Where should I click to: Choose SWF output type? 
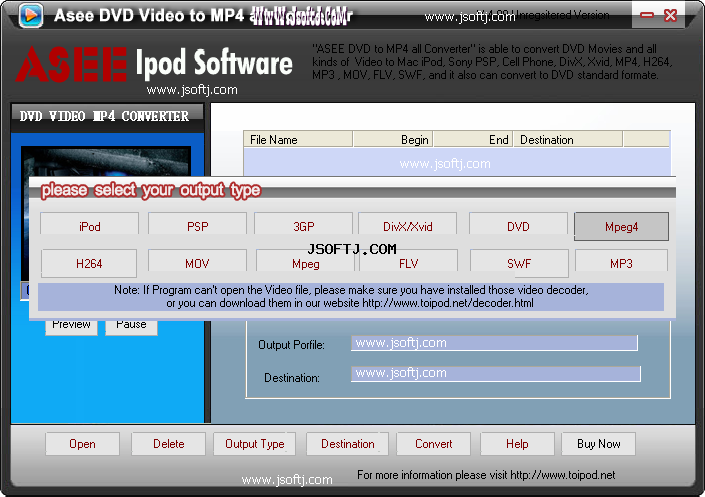coord(519,264)
